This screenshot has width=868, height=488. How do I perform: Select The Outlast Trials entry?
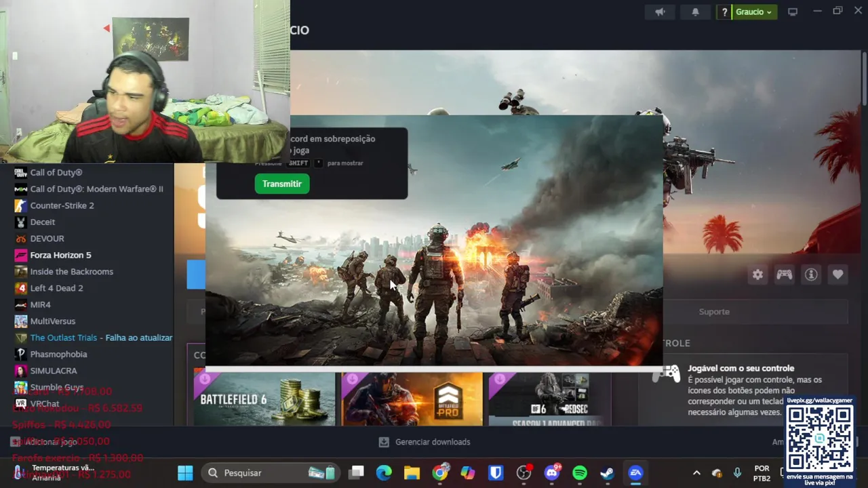pos(101,338)
